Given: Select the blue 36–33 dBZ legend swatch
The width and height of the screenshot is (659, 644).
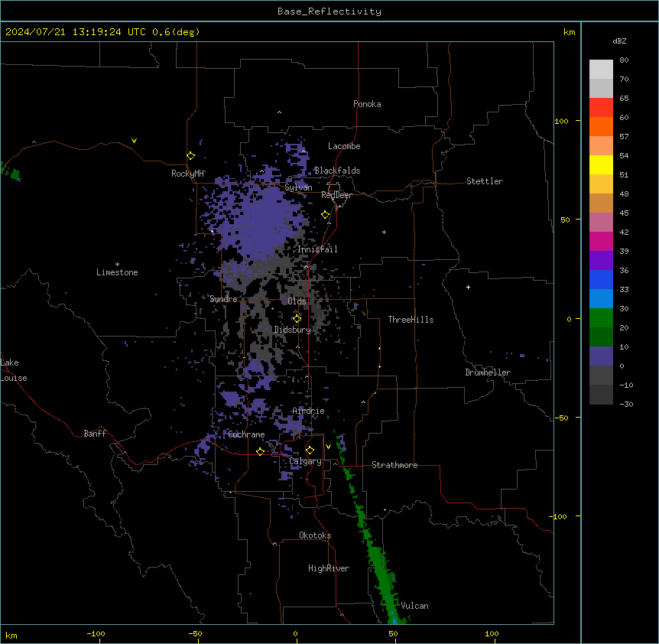Looking at the screenshot, I should pyautogui.click(x=601, y=279).
